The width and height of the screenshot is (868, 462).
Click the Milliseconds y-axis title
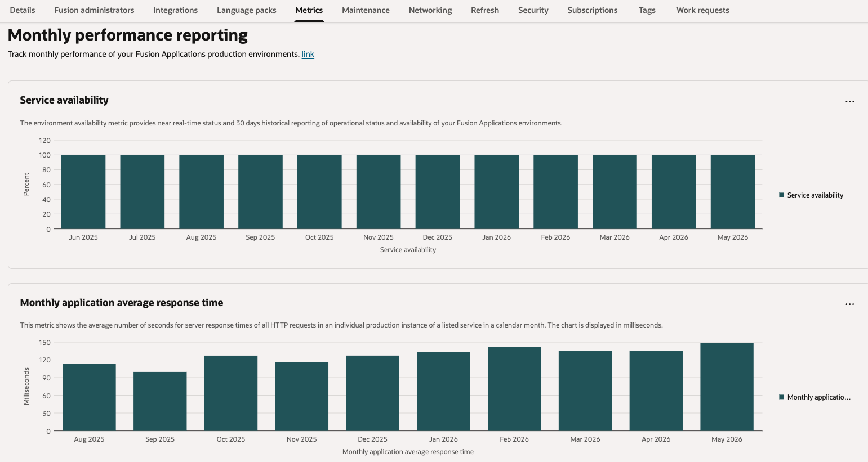pyautogui.click(x=26, y=387)
